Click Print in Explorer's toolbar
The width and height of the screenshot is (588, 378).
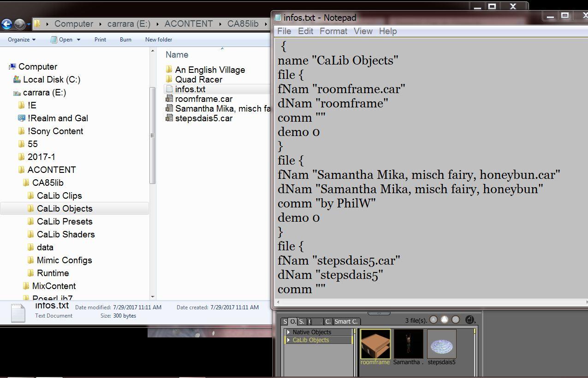coord(100,40)
